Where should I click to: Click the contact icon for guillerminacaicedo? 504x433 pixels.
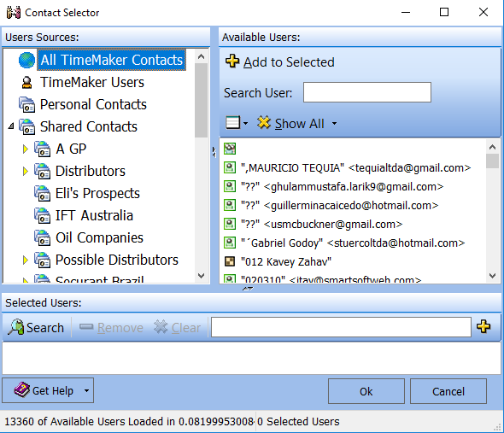230,205
